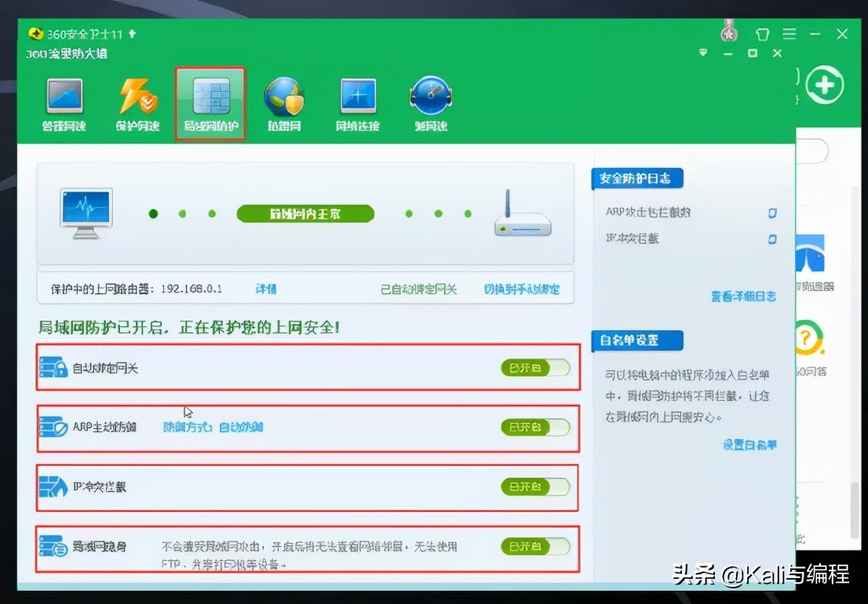Open the medal icon in the 360安全卫士 title bar
This screenshot has width=868, height=604.
click(x=729, y=32)
